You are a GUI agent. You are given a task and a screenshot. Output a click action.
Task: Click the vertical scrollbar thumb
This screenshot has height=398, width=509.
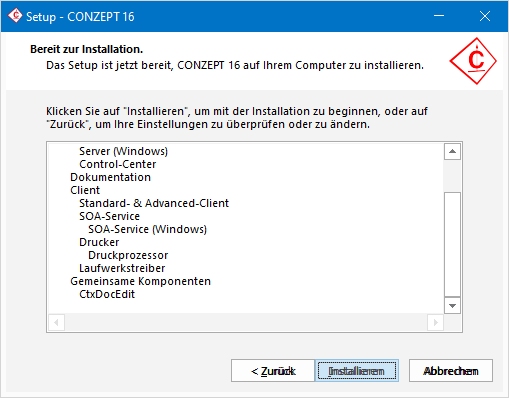tap(452, 244)
